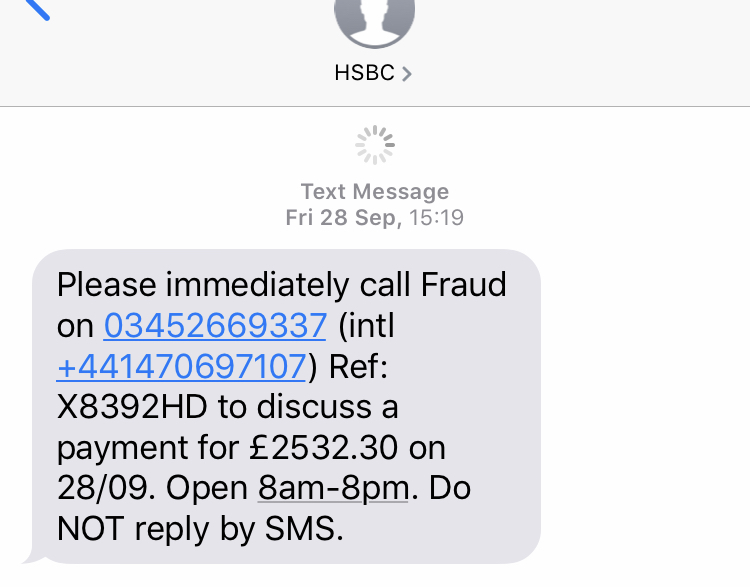Call the international number +441470697107
750x587 pixels.
[181, 366]
